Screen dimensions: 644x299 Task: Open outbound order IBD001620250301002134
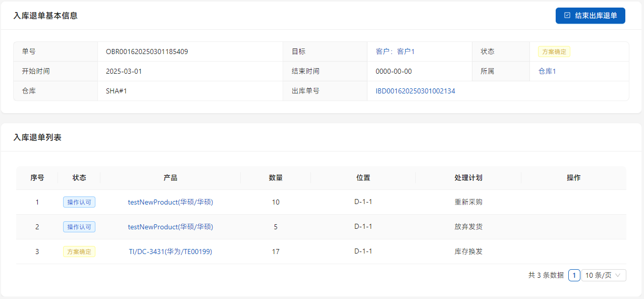point(415,91)
